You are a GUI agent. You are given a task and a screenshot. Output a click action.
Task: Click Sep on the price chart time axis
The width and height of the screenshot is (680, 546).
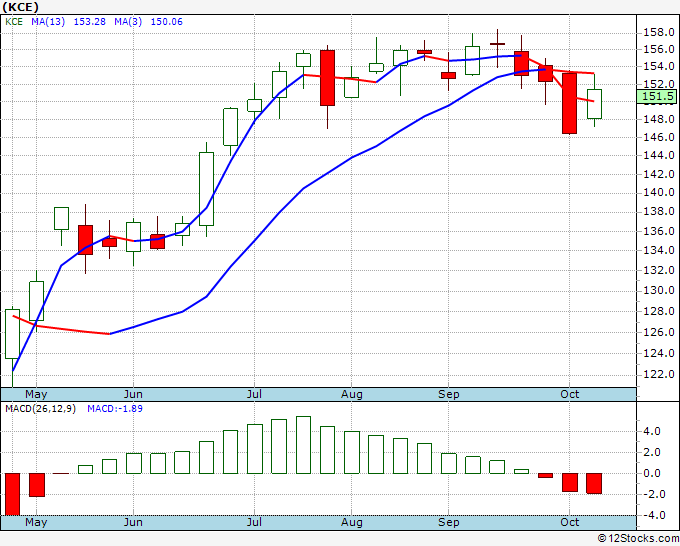pos(448,395)
